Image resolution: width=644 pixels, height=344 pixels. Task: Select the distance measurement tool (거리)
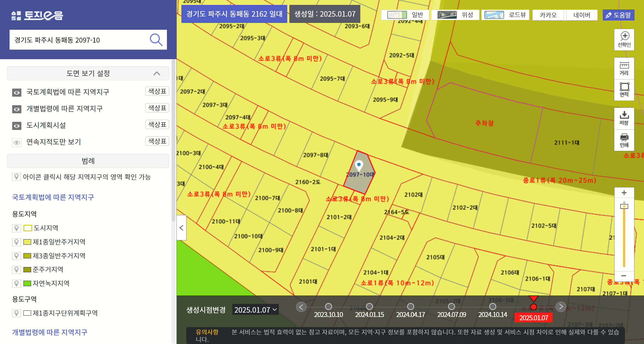point(624,68)
